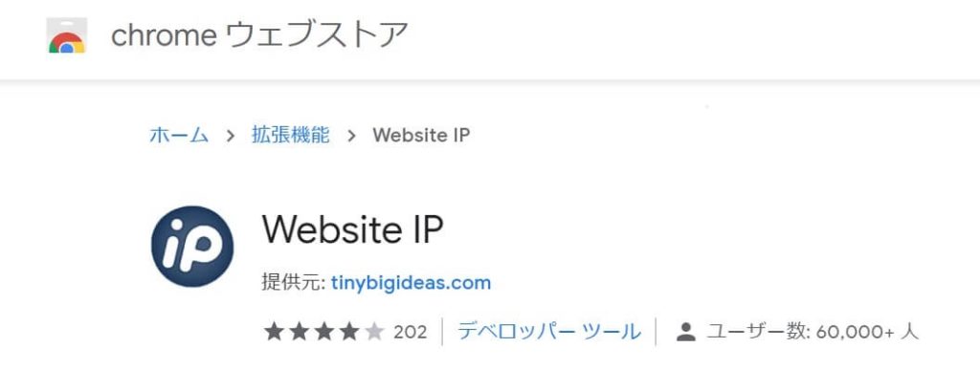The image size is (980, 392).
Task: Open the tinybigideas.com provider link
Action: pyautogui.click(x=411, y=283)
